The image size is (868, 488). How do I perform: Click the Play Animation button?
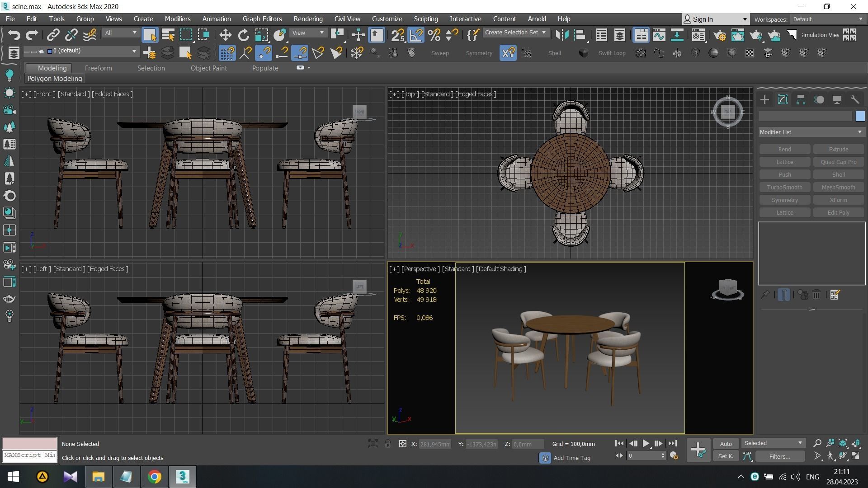646,444
